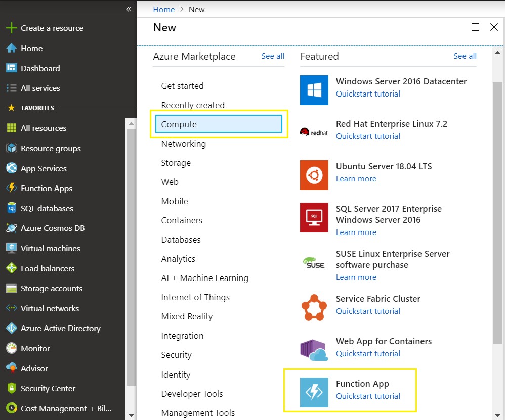The height and width of the screenshot is (420, 505).
Task: Open the Networking category
Action: tap(183, 144)
